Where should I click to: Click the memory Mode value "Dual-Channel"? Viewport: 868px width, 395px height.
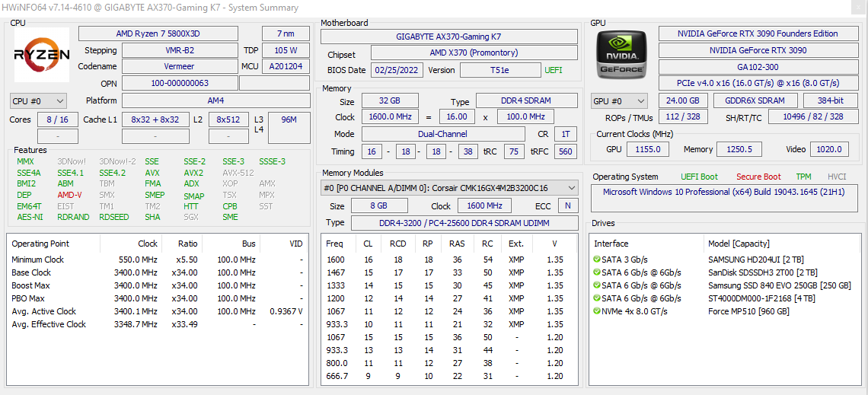click(x=443, y=134)
